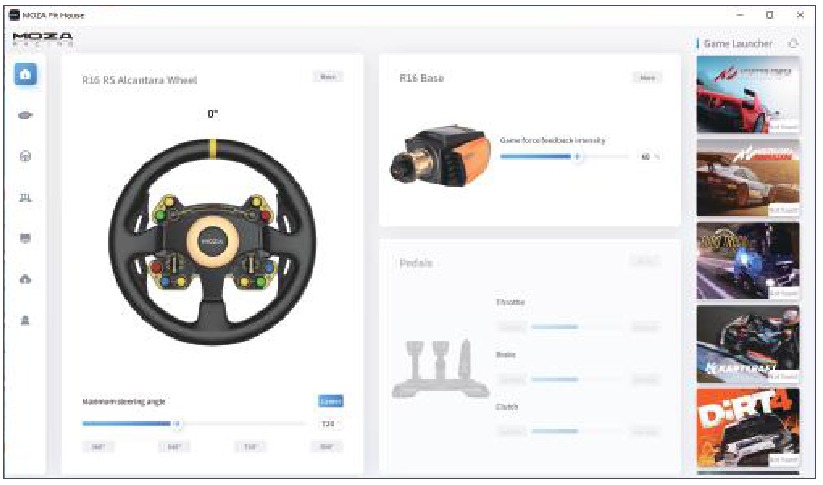Open the dash display sidebar icon

click(25, 238)
